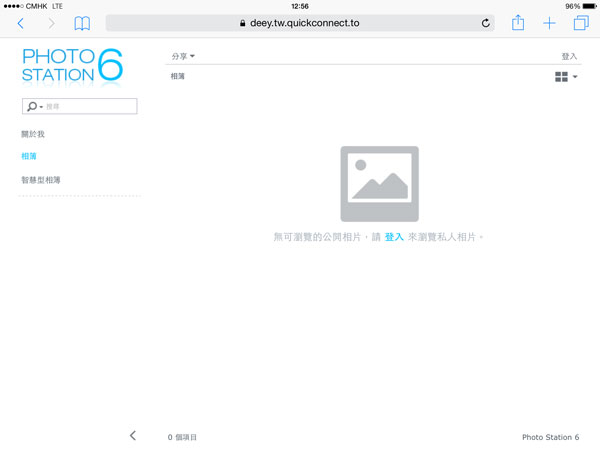The width and height of the screenshot is (600, 450).
Task: Click the blue 登入 link in message
Action: pos(393,237)
